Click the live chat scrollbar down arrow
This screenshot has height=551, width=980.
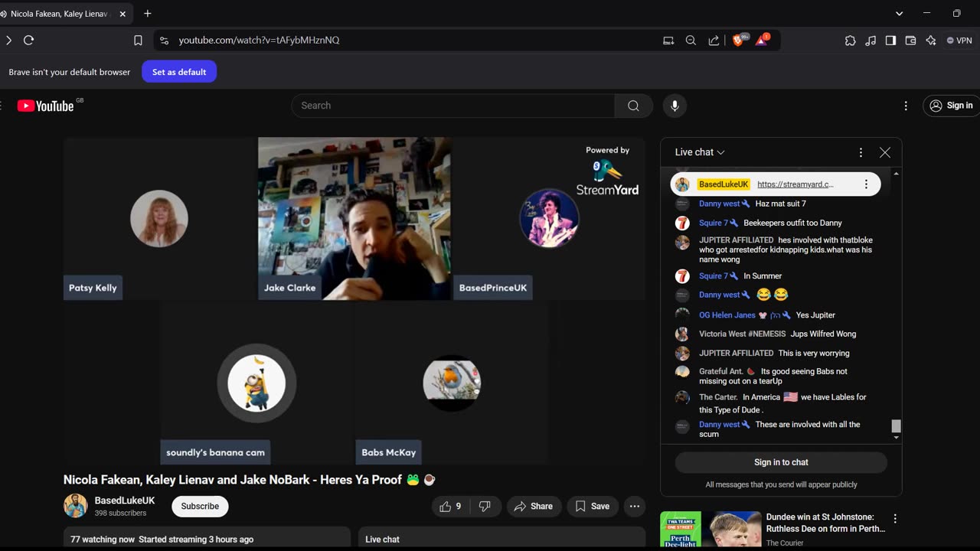click(x=897, y=438)
